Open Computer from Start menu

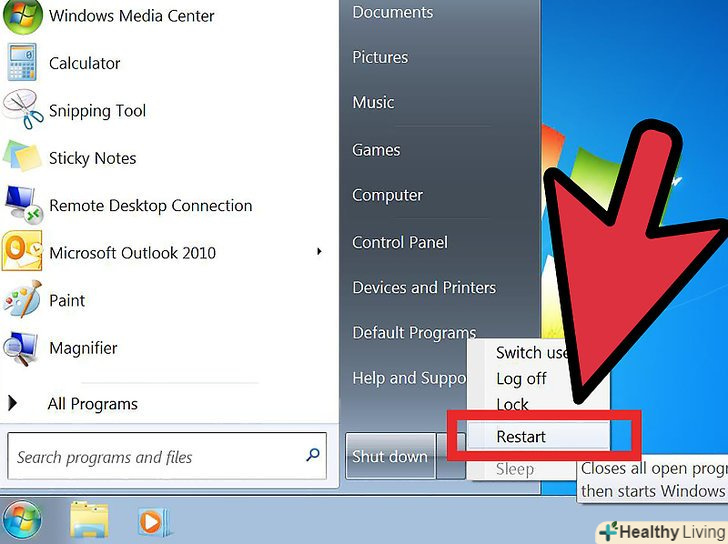(x=387, y=195)
